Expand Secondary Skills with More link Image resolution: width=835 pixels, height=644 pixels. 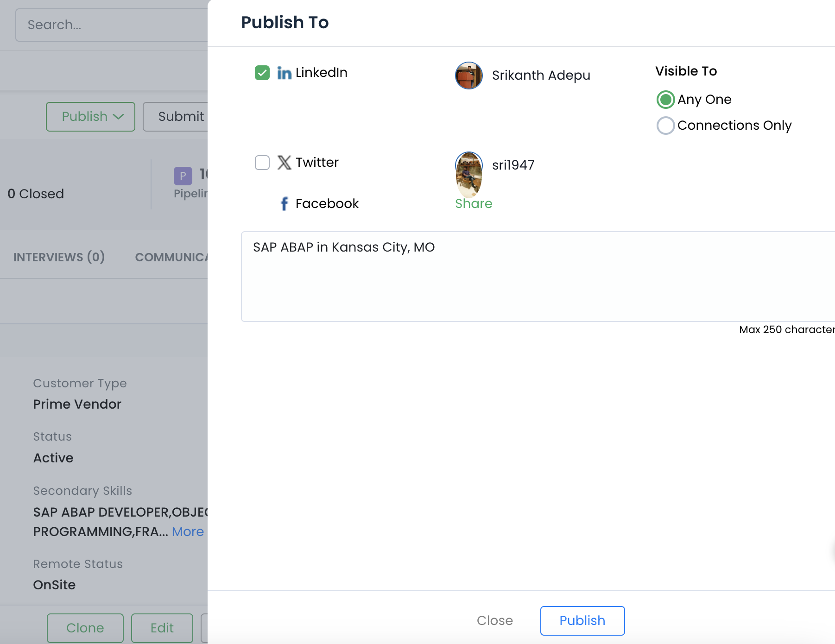coord(188,532)
